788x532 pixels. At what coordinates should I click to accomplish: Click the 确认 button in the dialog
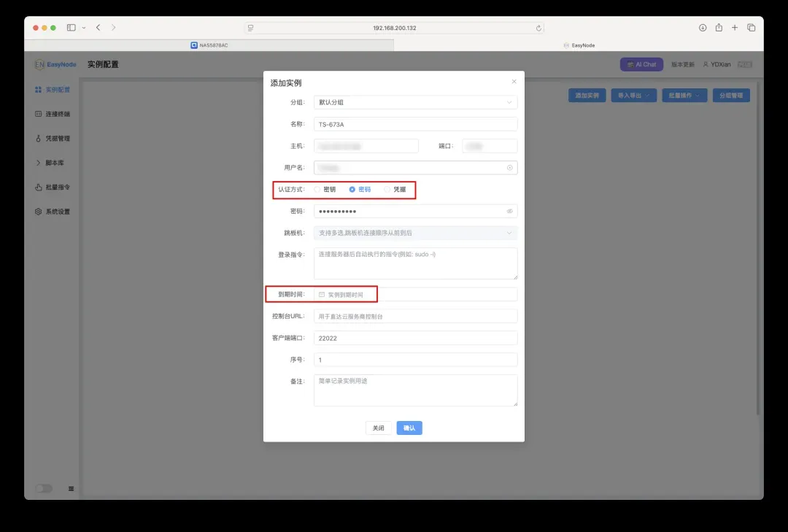coord(409,428)
